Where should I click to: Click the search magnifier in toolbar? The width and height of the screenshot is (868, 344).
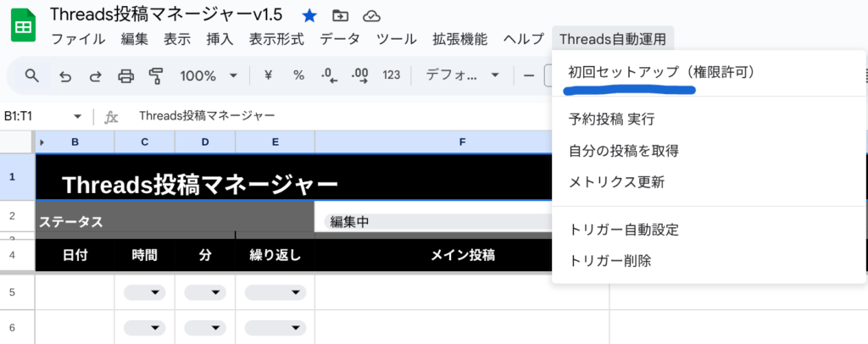click(x=32, y=75)
